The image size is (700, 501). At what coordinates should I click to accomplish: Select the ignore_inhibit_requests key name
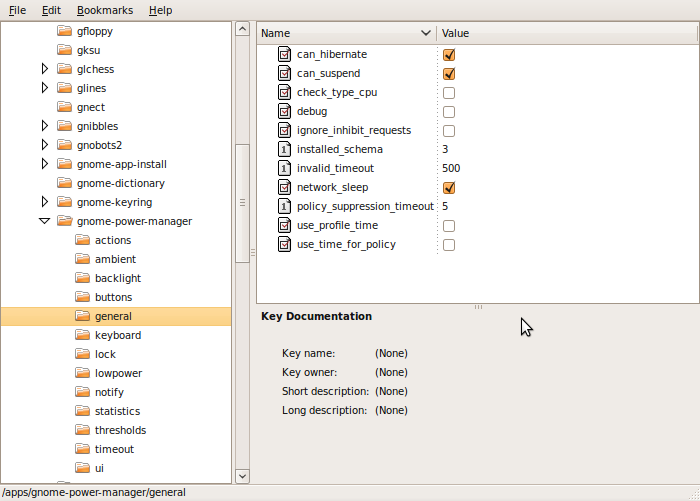pos(354,130)
